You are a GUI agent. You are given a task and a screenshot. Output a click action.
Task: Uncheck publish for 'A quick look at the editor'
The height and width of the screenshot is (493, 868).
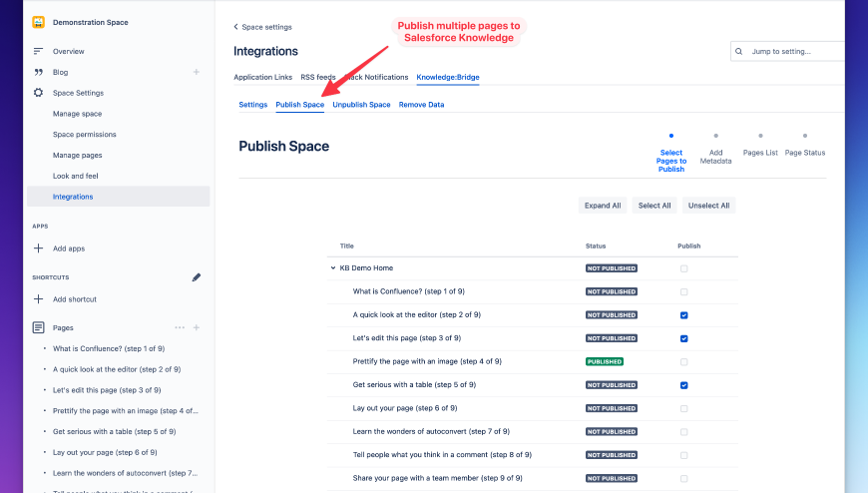click(683, 315)
